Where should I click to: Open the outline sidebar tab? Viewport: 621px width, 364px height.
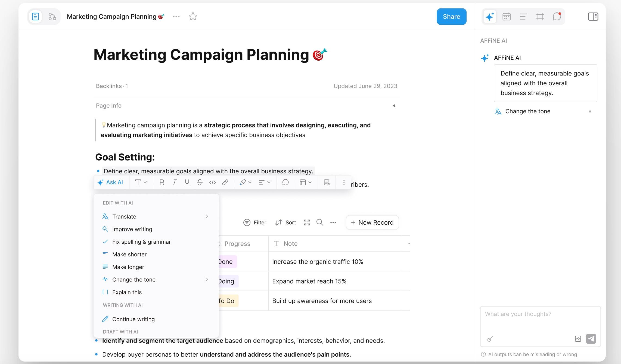click(523, 17)
